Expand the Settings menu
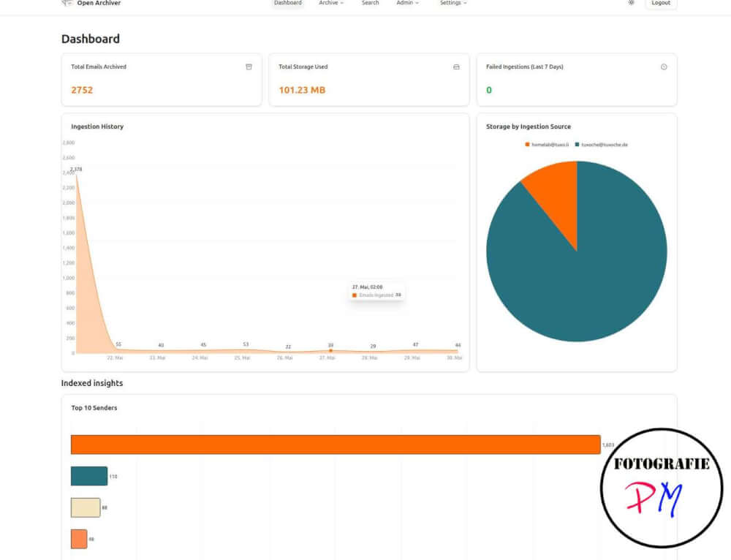731x560 pixels. coord(453,3)
